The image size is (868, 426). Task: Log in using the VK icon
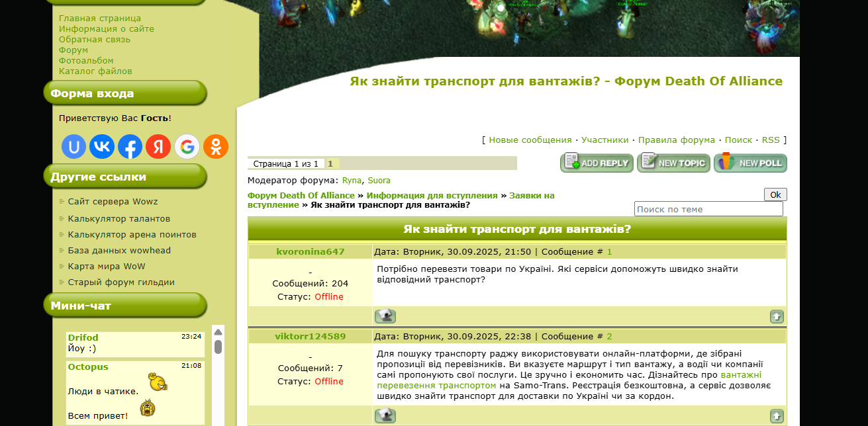102,147
